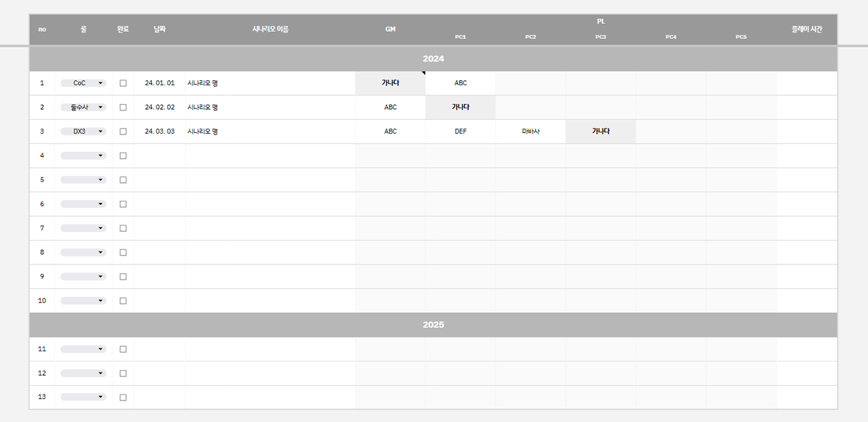Image resolution: width=868 pixels, height=422 pixels.
Task: Select the '완료' column header
Action: pos(123,29)
